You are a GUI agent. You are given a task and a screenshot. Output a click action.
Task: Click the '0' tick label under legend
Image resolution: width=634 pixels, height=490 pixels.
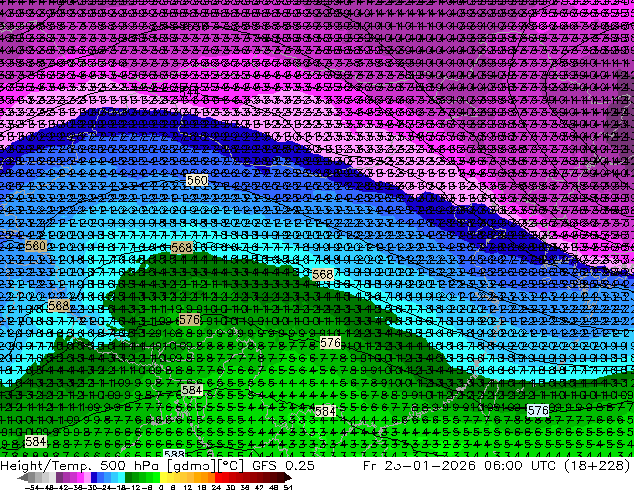161,488
